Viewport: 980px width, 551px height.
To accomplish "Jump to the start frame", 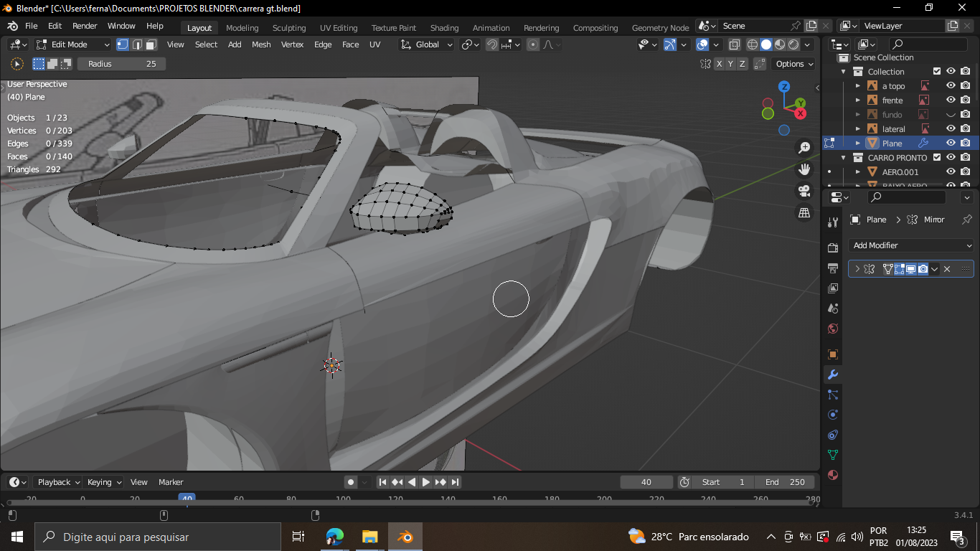I will pos(382,482).
